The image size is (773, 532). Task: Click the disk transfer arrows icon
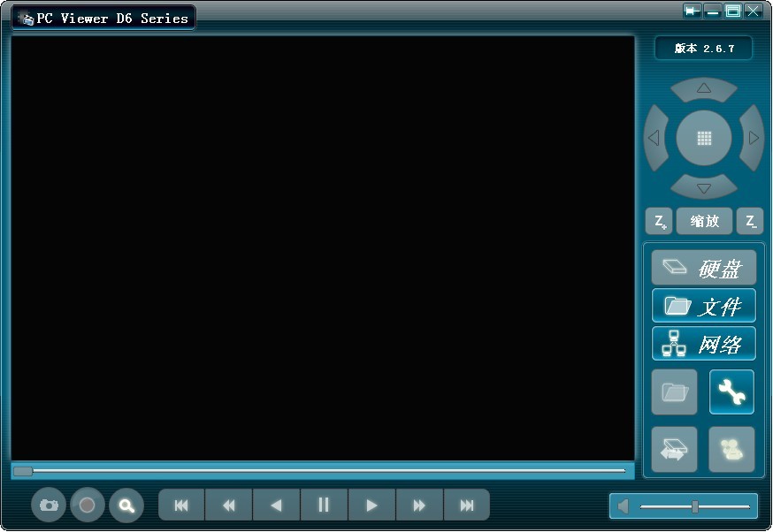tap(675, 450)
